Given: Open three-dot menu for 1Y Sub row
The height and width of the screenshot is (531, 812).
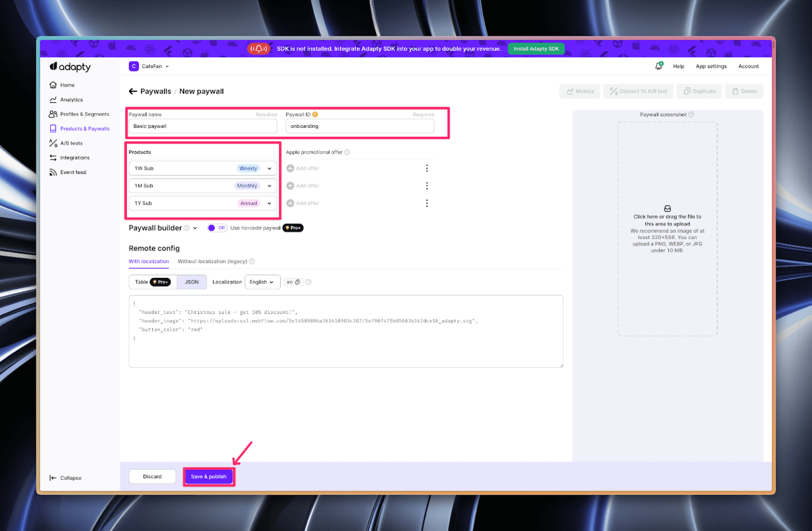Looking at the screenshot, I should 427,203.
